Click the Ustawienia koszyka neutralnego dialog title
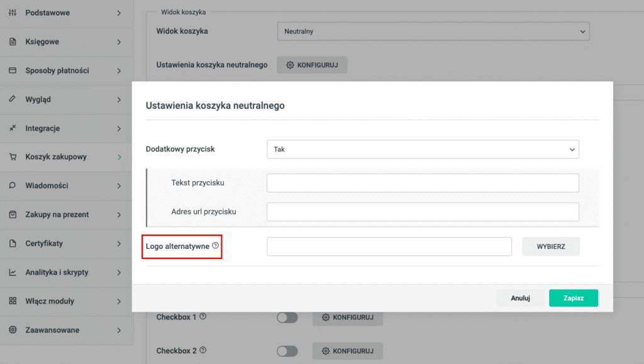This screenshot has height=364, width=644. click(x=215, y=106)
